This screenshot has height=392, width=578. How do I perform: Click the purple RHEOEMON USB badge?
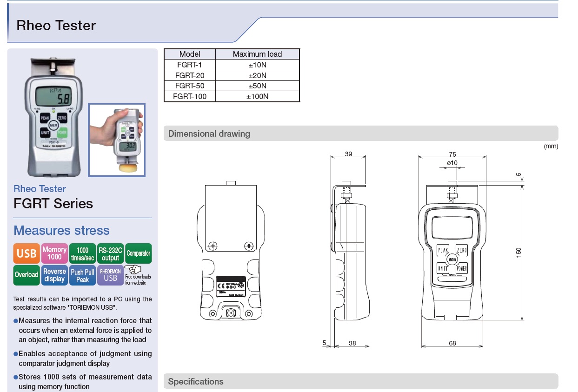111,275
